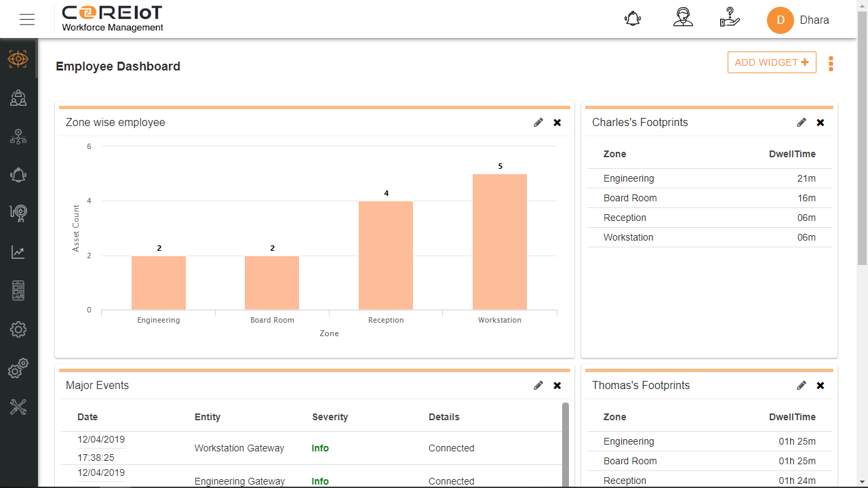868x488 pixels.
Task: Click the main page vertical scrollbar
Action: point(862,139)
